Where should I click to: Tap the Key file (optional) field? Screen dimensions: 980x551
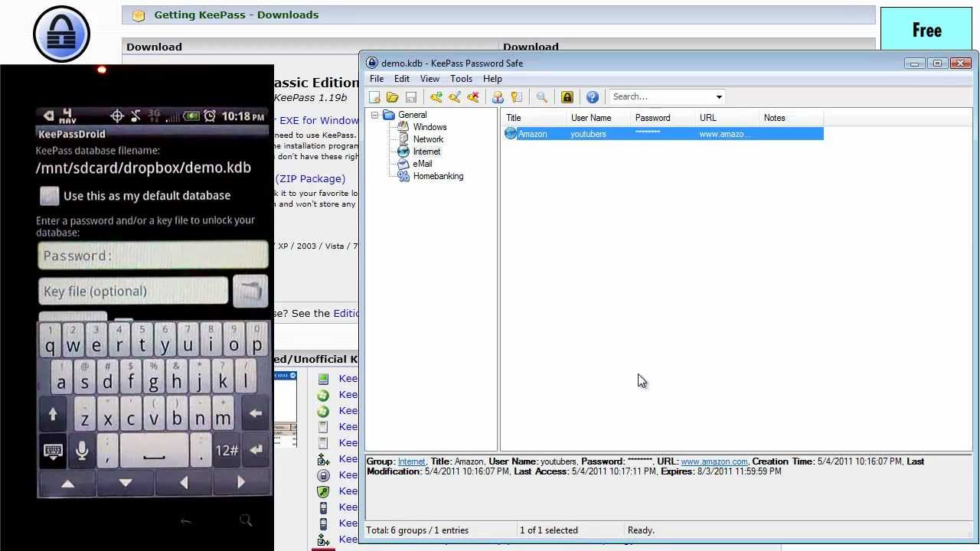[x=133, y=291]
